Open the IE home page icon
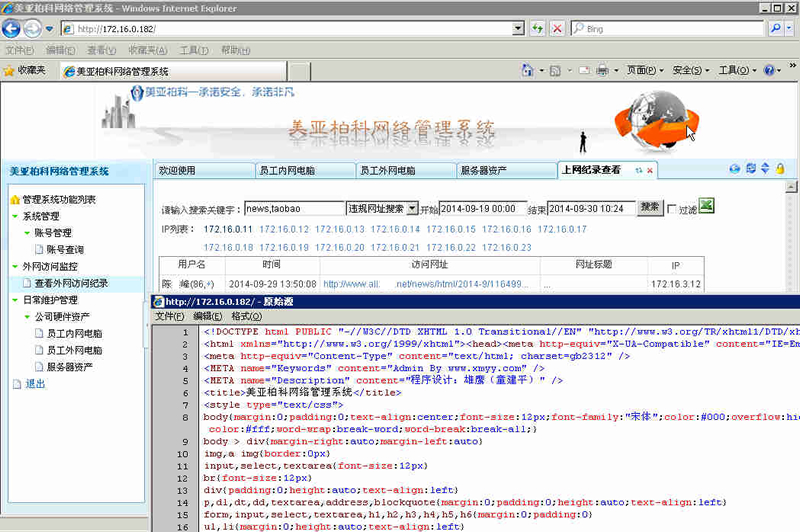Viewport: 800px width, 532px height. tap(528, 70)
